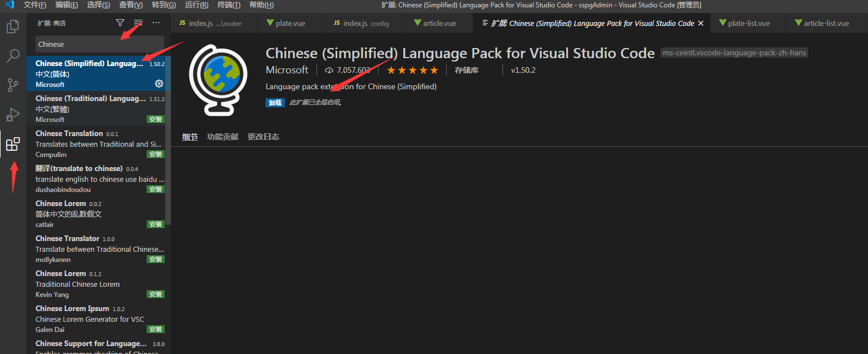868x354 pixels.
Task: Clear extension search results icon
Action: [x=138, y=23]
